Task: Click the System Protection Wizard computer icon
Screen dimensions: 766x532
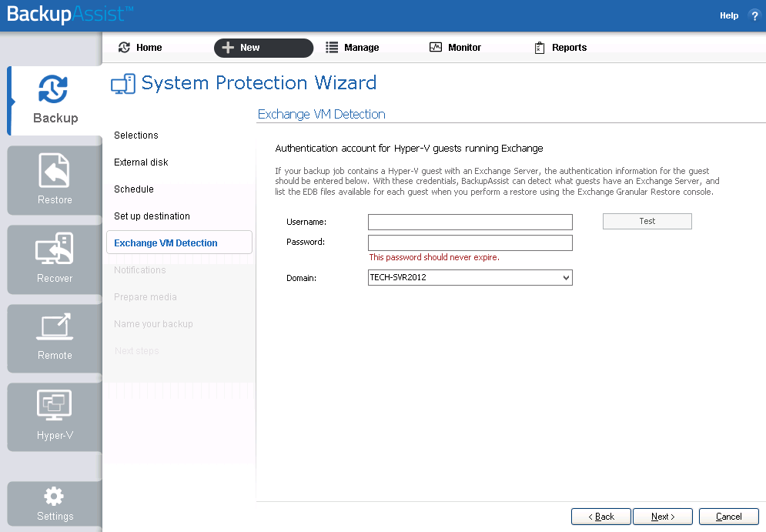Action: pyautogui.click(x=123, y=84)
